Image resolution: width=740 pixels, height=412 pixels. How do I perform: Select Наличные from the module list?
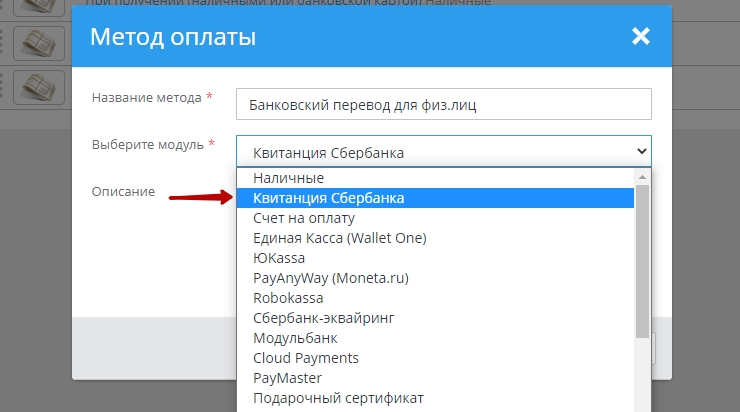pos(288,177)
